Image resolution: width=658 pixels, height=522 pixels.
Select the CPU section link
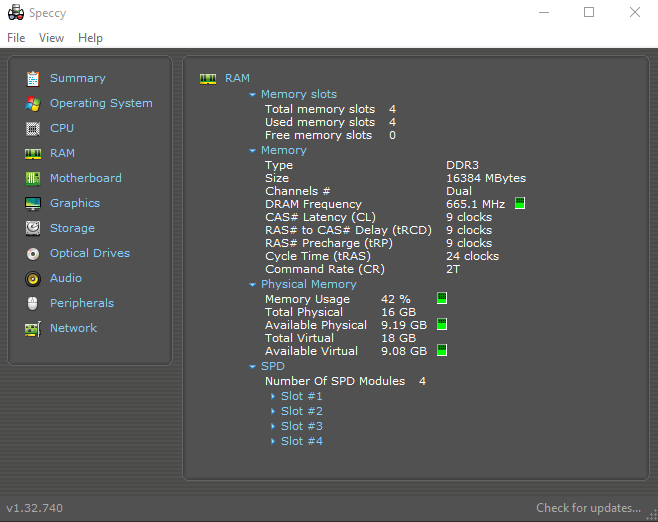(62, 128)
